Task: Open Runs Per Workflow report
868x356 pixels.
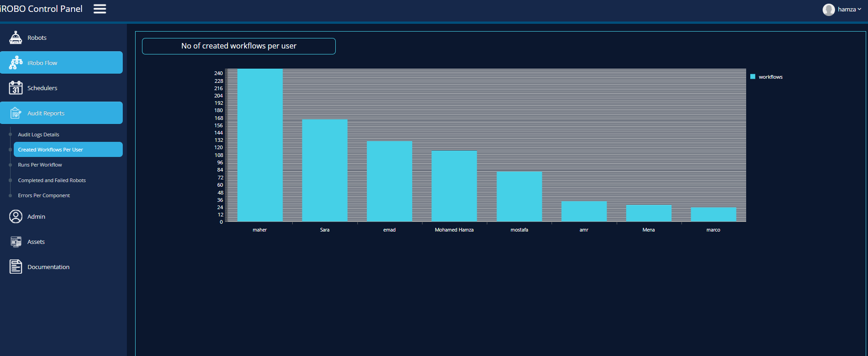Action: [40, 165]
